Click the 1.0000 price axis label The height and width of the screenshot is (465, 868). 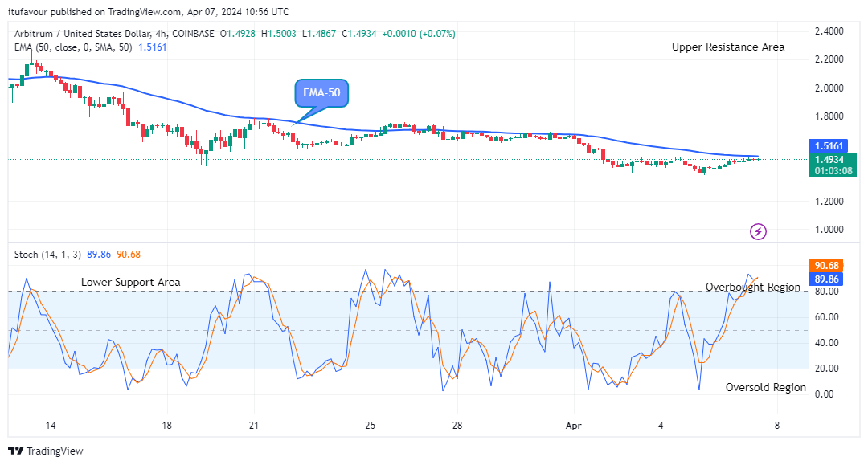829,230
